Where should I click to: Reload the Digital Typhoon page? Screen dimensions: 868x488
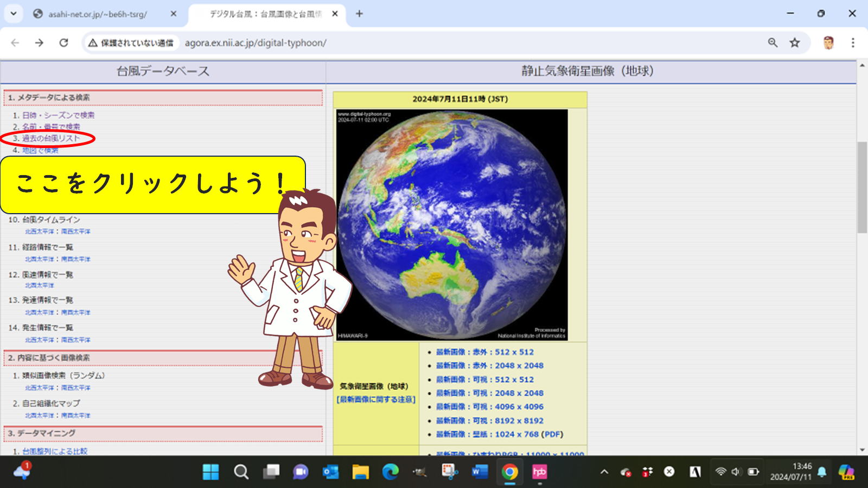point(63,43)
